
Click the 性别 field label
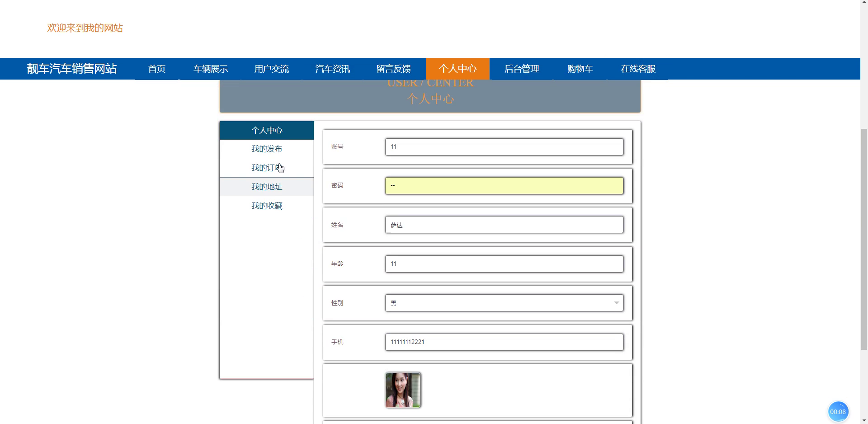pos(337,303)
